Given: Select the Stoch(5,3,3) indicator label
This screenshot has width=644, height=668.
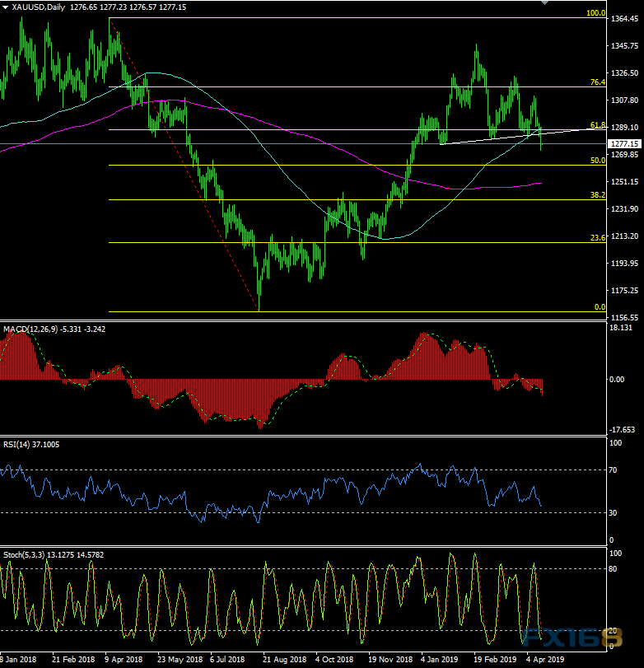Looking at the screenshot, I should point(24,554).
